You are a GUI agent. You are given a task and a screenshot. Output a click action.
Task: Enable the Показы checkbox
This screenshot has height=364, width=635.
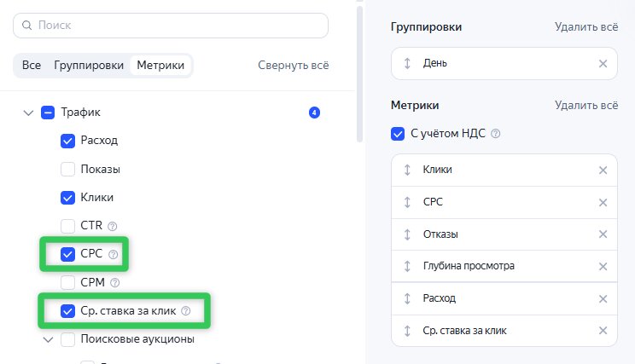point(67,169)
